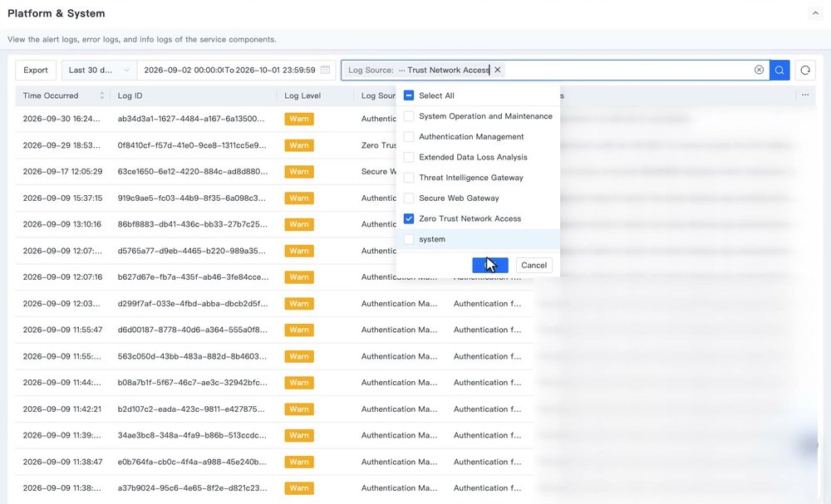Toggle the Select All checkbox
The width and height of the screenshot is (831, 504).
point(409,95)
